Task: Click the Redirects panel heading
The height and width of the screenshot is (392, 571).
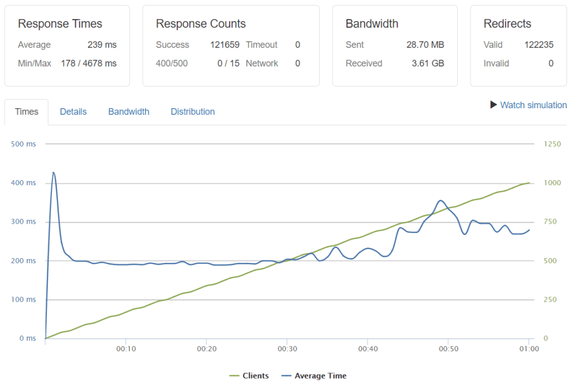Action: (x=507, y=24)
